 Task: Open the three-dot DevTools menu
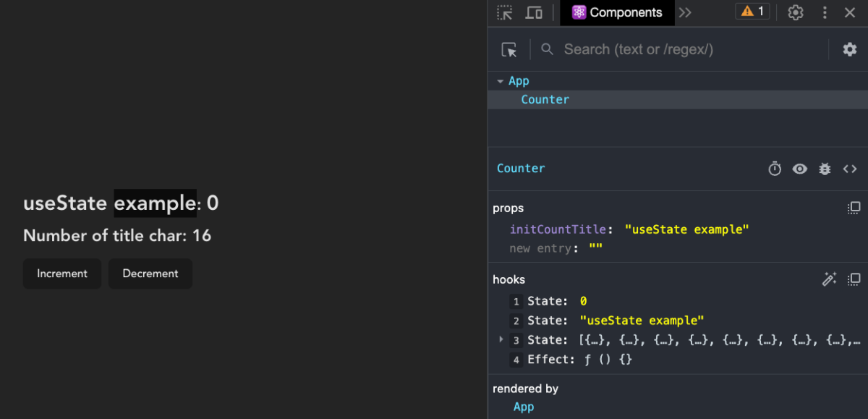[x=824, y=12]
